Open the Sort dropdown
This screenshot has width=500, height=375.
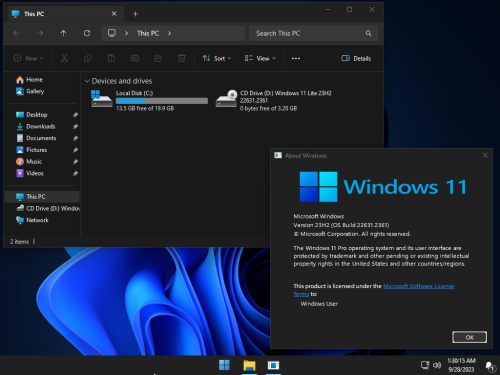[217, 58]
